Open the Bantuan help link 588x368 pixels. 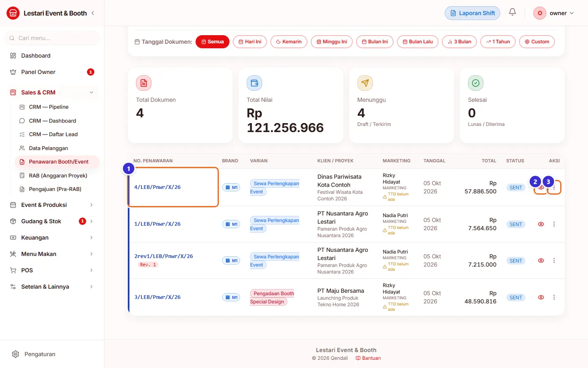[x=368, y=358]
